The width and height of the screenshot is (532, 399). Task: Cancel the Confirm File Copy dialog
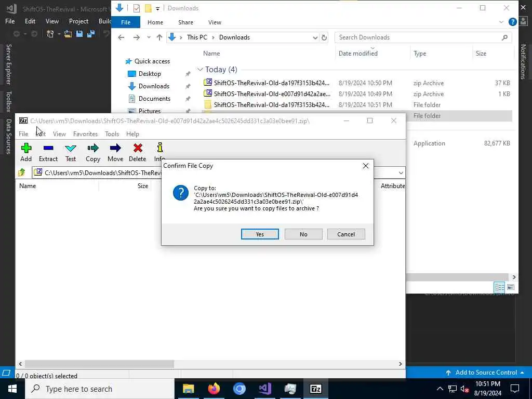pyautogui.click(x=346, y=234)
